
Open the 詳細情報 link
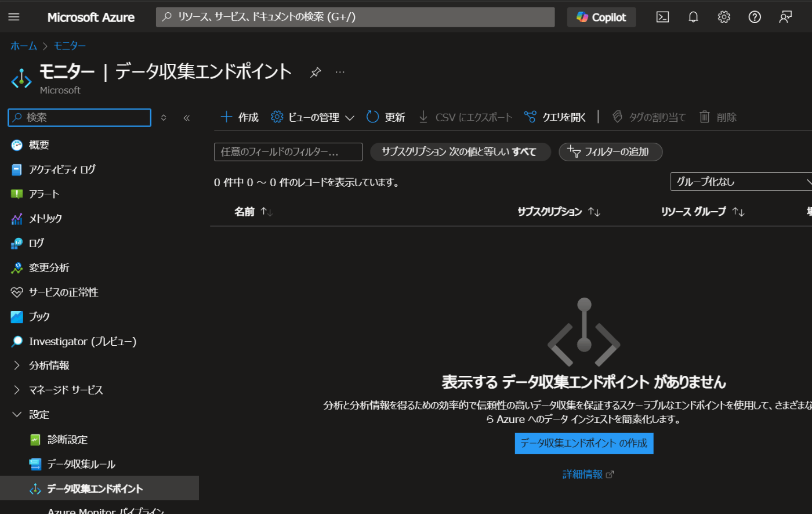(x=588, y=475)
